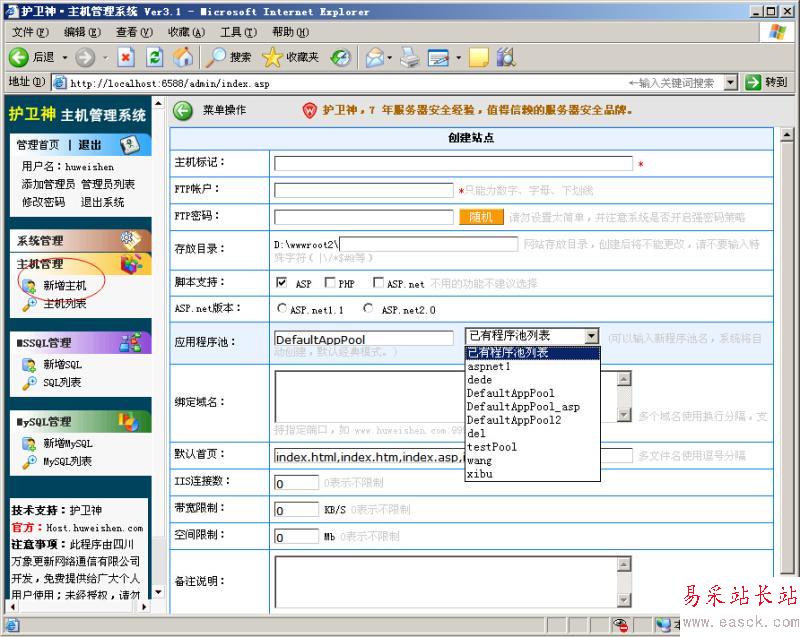The width and height of the screenshot is (800, 637).
Task: Click inside the FTP帐户 input field
Action: coord(363,190)
